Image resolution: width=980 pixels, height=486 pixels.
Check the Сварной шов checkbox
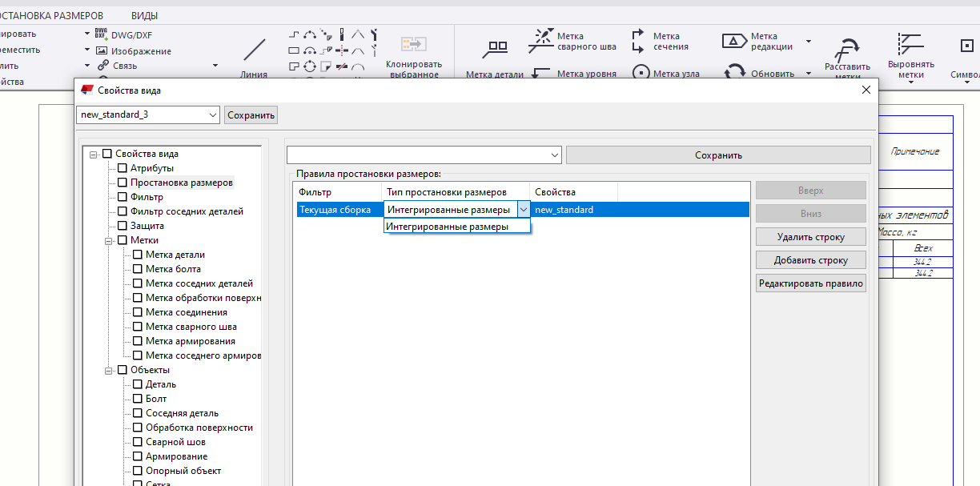point(138,442)
